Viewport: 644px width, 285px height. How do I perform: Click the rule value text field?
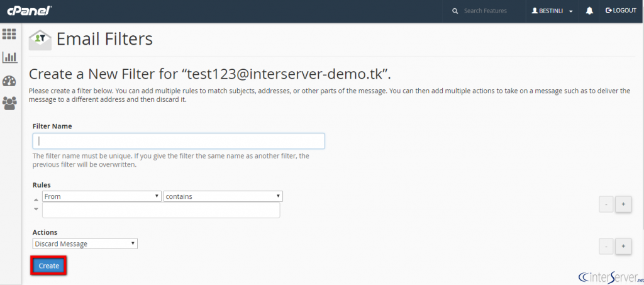click(161, 210)
